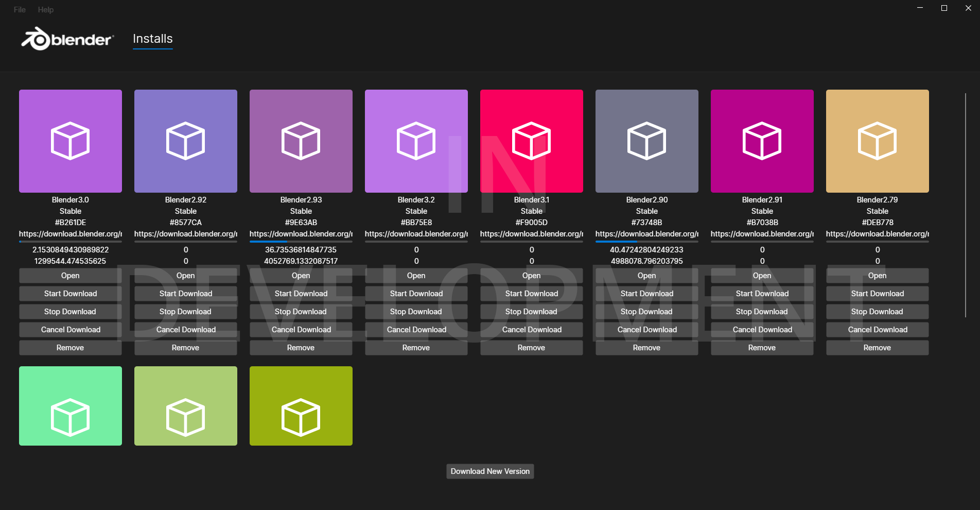980x510 pixels.
Task: Stop Download for Blender2.92
Action: (x=186, y=312)
